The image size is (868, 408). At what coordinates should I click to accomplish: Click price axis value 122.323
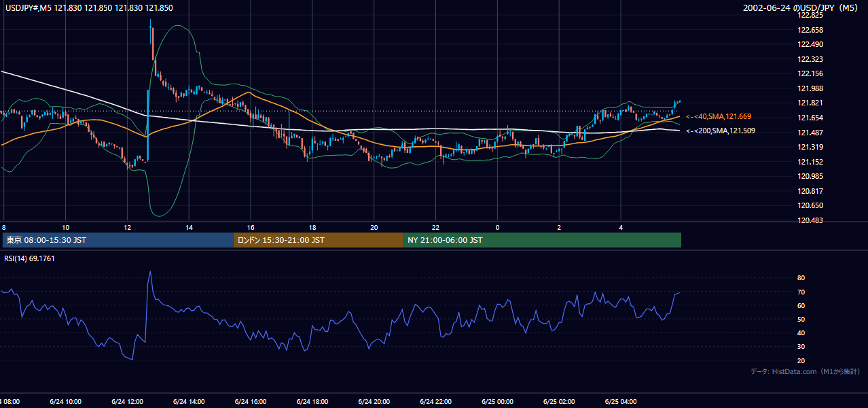click(811, 59)
